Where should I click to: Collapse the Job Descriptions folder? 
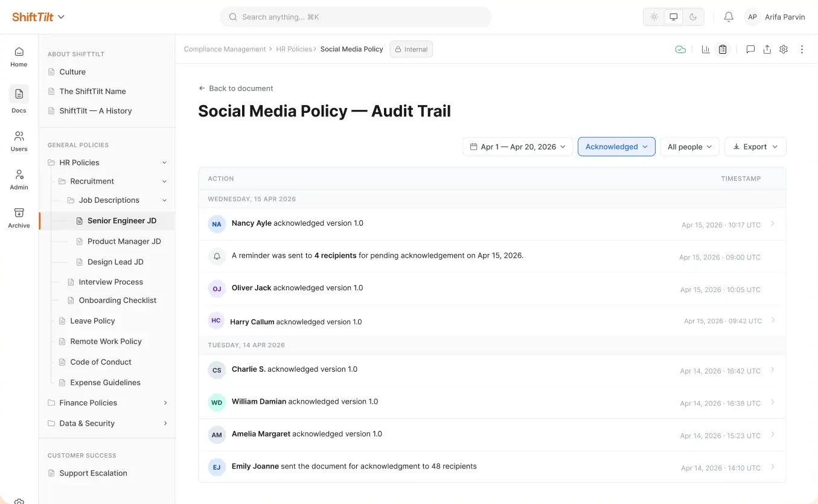[164, 200]
